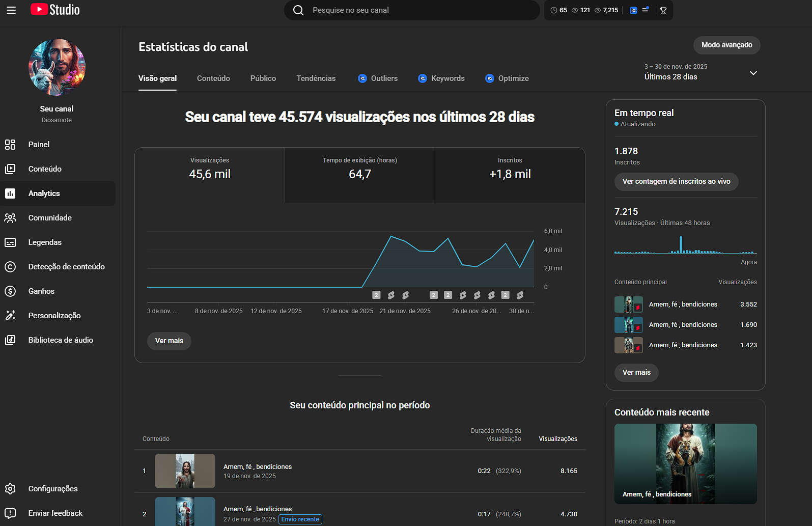Open Legendas subtitles section
This screenshot has height=526, width=812.
point(45,242)
